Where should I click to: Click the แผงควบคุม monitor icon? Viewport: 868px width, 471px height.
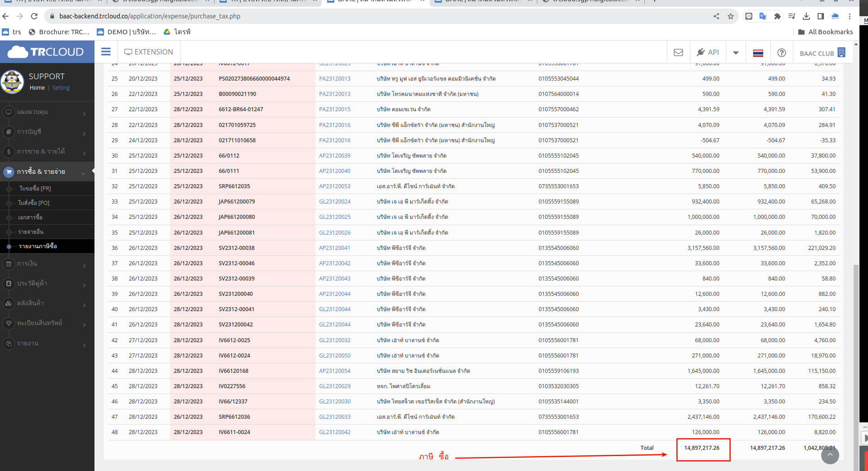9,112
